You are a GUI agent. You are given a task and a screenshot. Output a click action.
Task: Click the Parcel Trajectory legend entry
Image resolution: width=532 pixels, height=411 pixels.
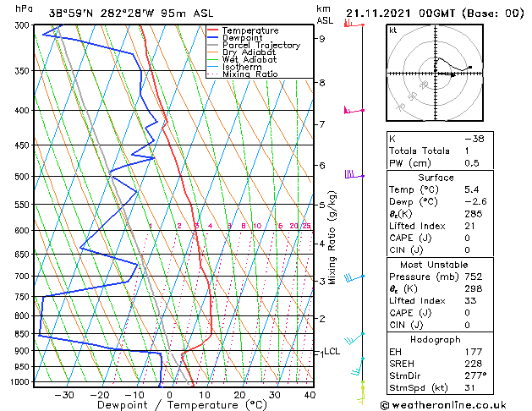[254, 45]
